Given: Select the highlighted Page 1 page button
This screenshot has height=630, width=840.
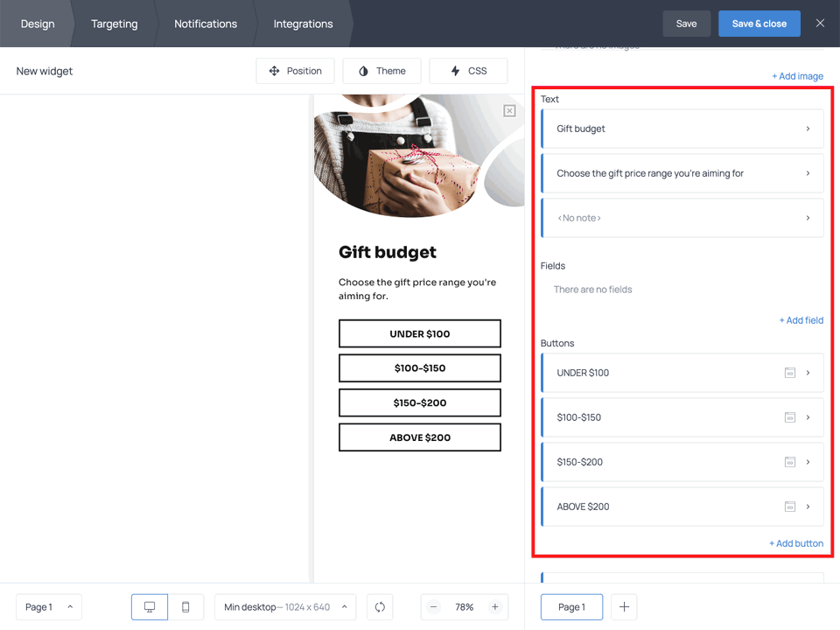Looking at the screenshot, I should (571, 606).
